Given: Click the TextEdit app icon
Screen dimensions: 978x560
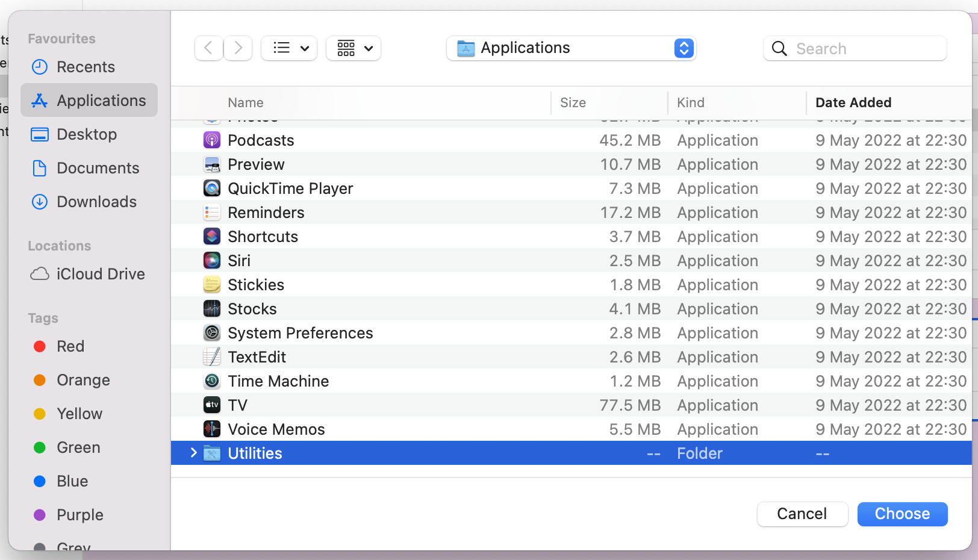Looking at the screenshot, I should (x=211, y=357).
